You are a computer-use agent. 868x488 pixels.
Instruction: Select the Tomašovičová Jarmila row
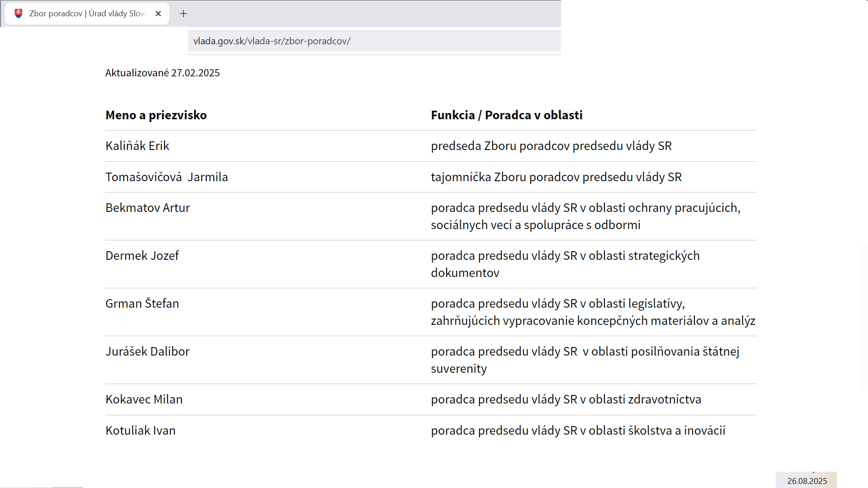430,177
